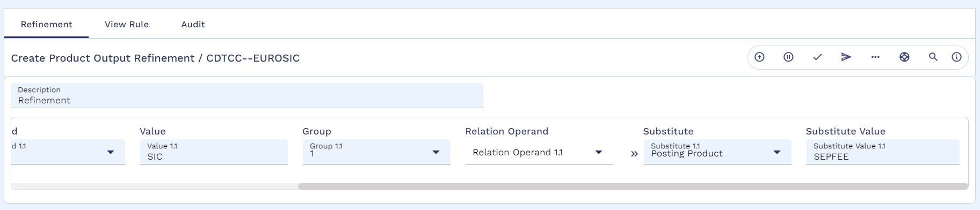980x210 pixels.
Task: Click the magnifier search icon
Action: [933, 57]
